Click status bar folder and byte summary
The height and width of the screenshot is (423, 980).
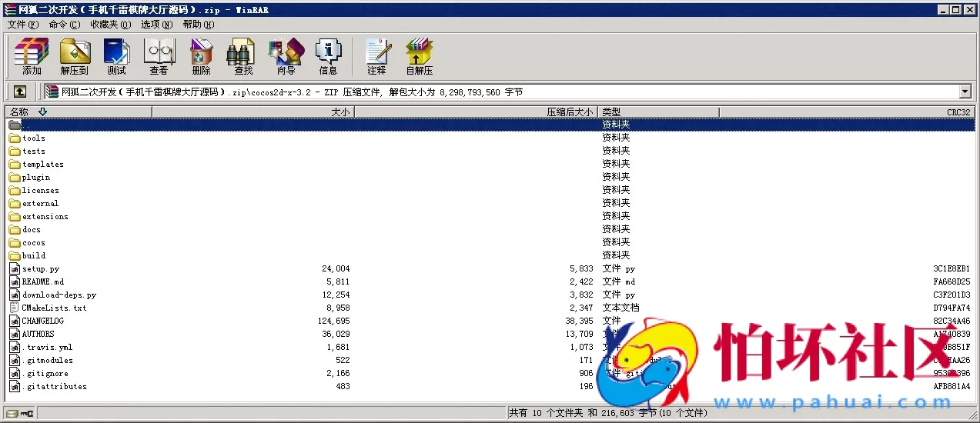pyautogui.click(x=608, y=413)
